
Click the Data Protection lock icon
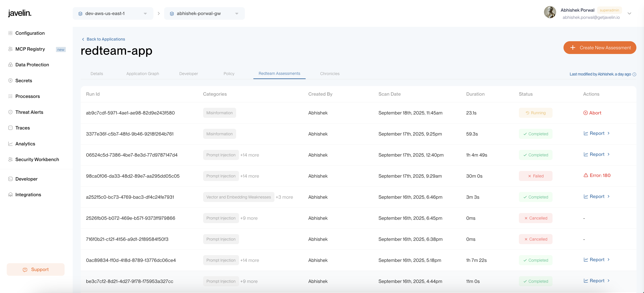[x=10, y=65]
